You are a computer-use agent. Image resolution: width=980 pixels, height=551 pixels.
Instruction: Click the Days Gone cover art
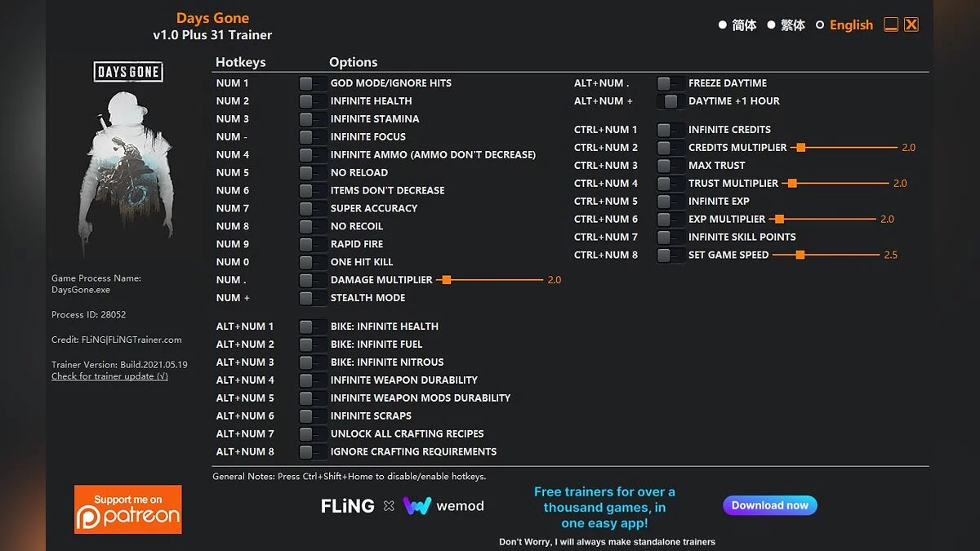pyautogui.click(x=129, y=160)
